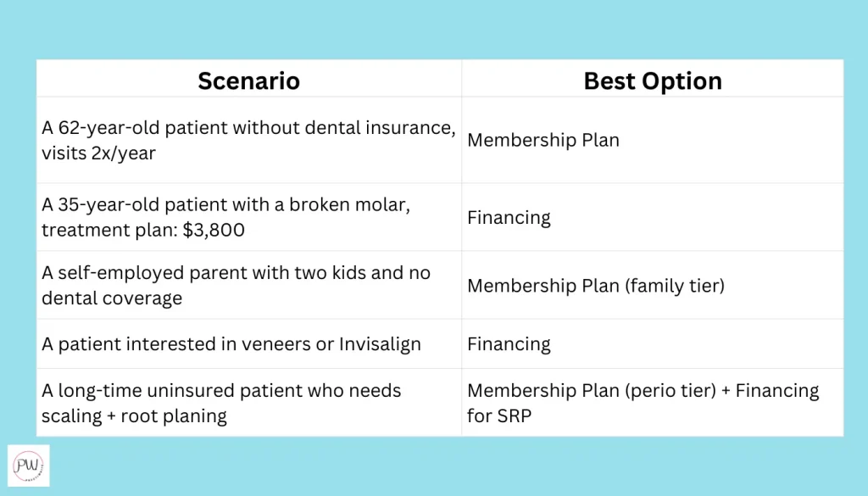Click the 62-year-old patient scenario cell
Screen dimensions: 868x496
pyautogui.click(x=248, y=140)
